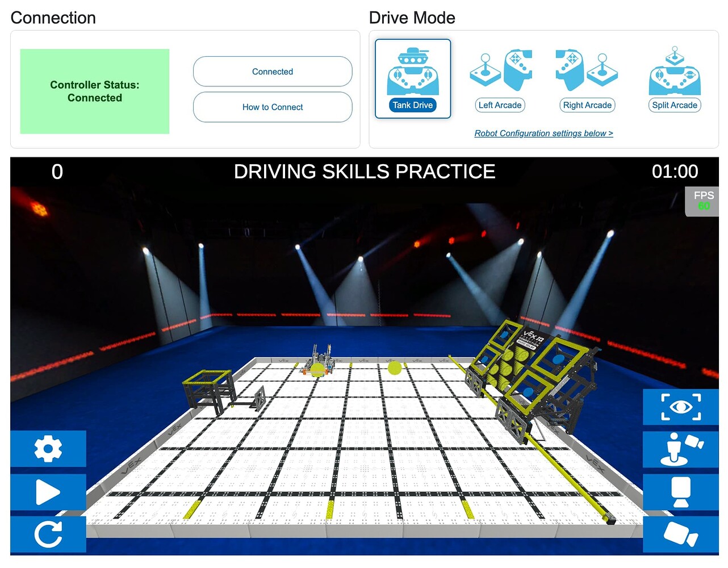This screenshot has width=728, height=568.
Task: Open Robot Configuration settings link
Action: (x=543, y=133)
